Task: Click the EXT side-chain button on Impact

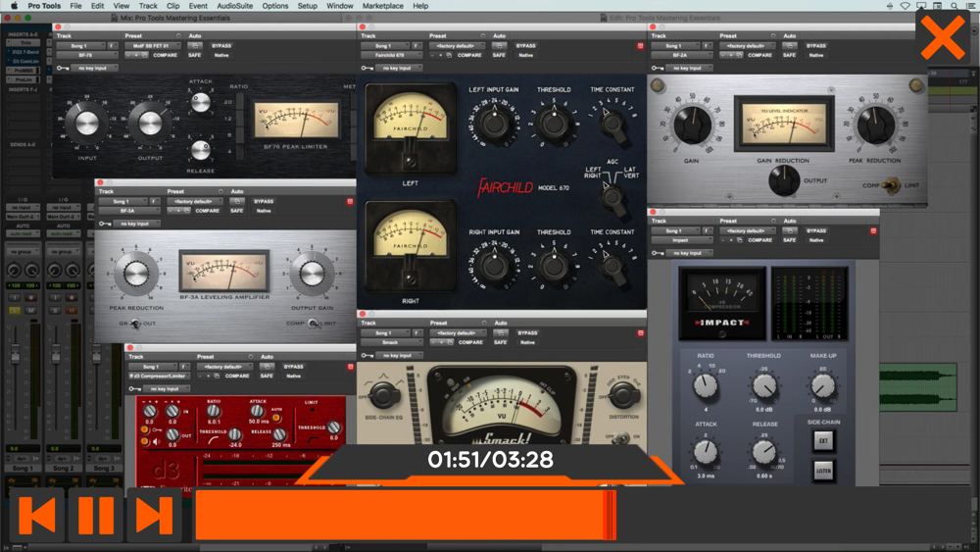Action: (x=823, y=441)
